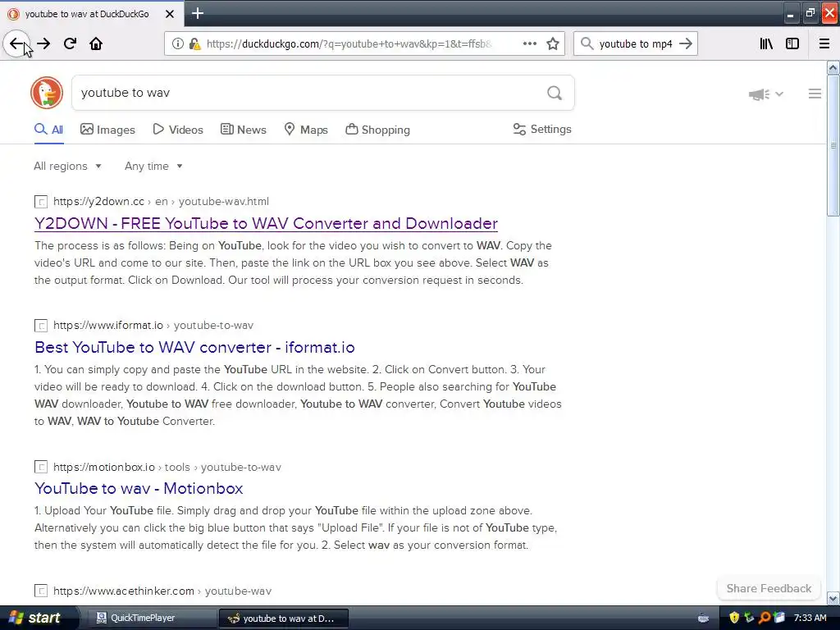Screen dimensions: 840x630
Task: Click the yellow security shield tray icon
Action: click(x=734, y=618)
